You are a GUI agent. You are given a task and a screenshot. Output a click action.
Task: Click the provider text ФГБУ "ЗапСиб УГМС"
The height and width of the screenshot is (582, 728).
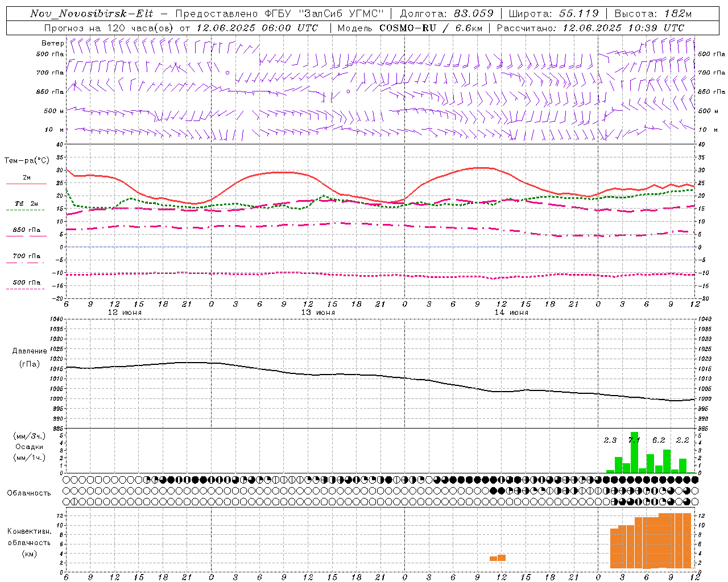pyautogui.click(x=325, y=14)
